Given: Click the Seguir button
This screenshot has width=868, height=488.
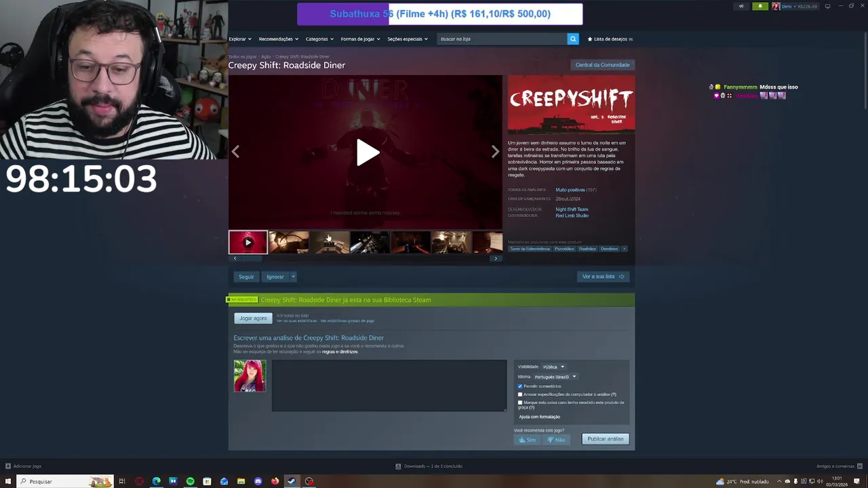Looking at the screenshot, I should tap(246, 277).
